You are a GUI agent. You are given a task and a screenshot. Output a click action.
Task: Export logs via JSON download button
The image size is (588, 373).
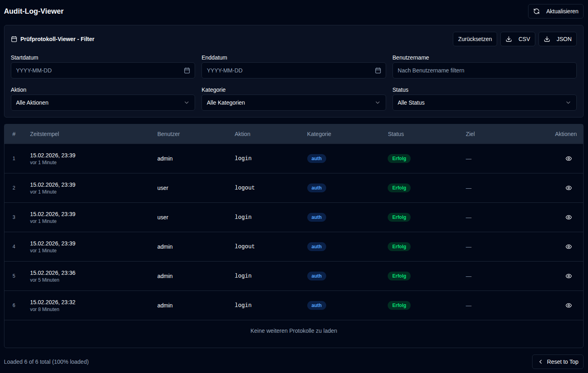(x=557, y=39)
